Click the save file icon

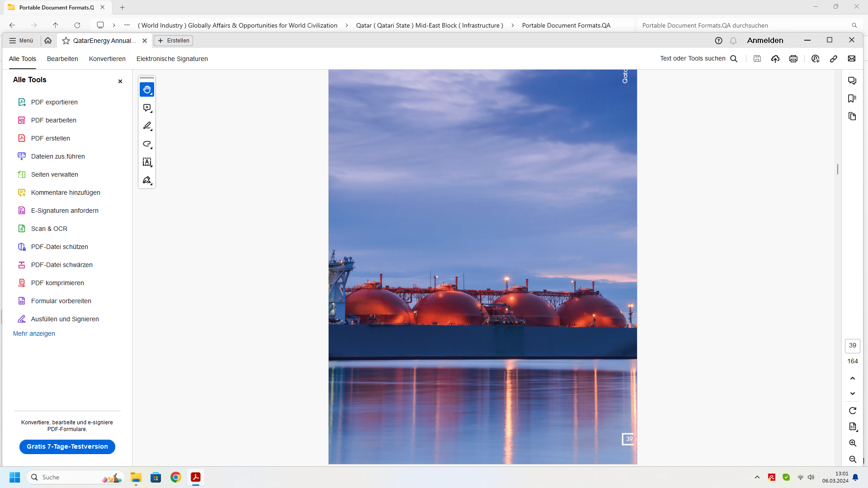757,59
